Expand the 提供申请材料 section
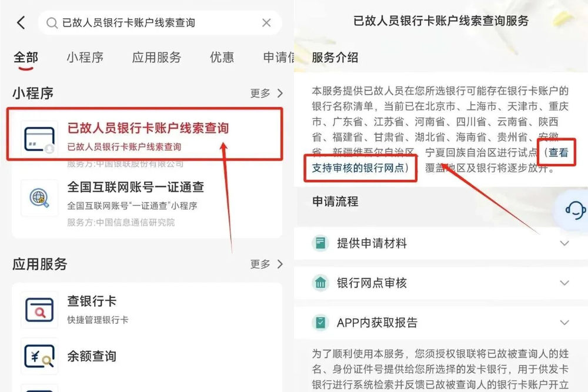Viewport: 588px width, 392px height. [441, 243]
